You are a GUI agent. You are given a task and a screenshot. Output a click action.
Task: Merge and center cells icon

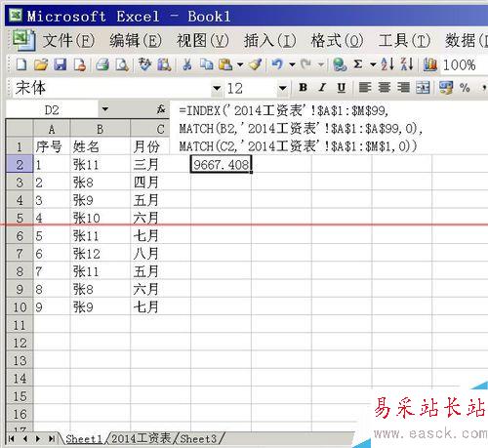[x=423, y=88]
